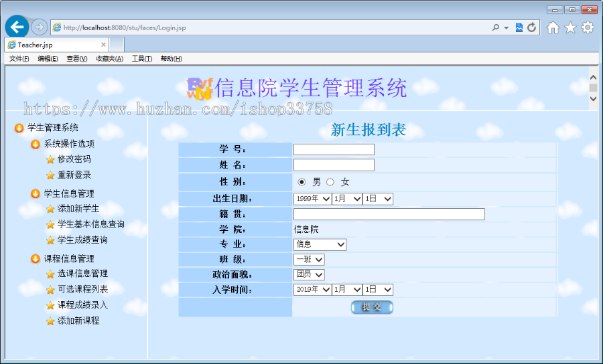Click the star icon beside 修改密码
603x364 pixels.
pyautogui.click(x=50, y=159)
